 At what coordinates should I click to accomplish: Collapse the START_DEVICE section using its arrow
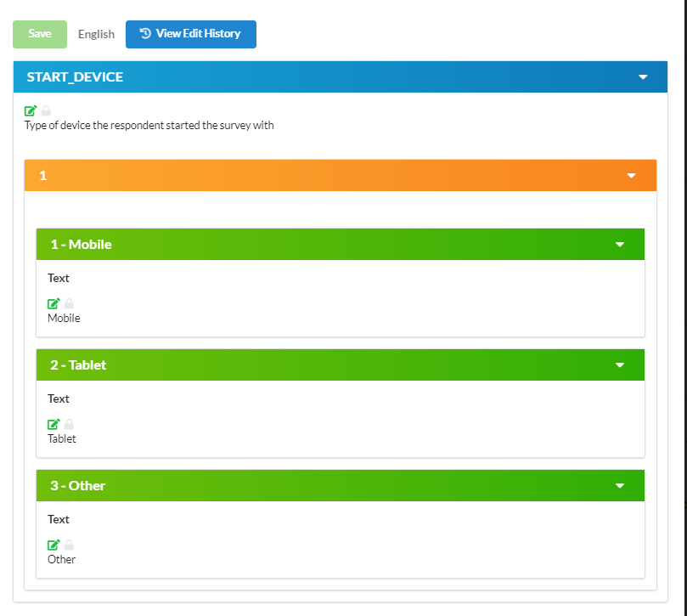643,77
